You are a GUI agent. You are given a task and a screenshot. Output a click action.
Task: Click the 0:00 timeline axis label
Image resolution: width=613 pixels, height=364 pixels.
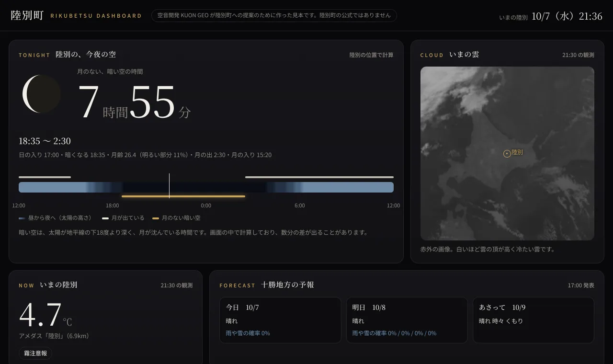tap(206, 205)
